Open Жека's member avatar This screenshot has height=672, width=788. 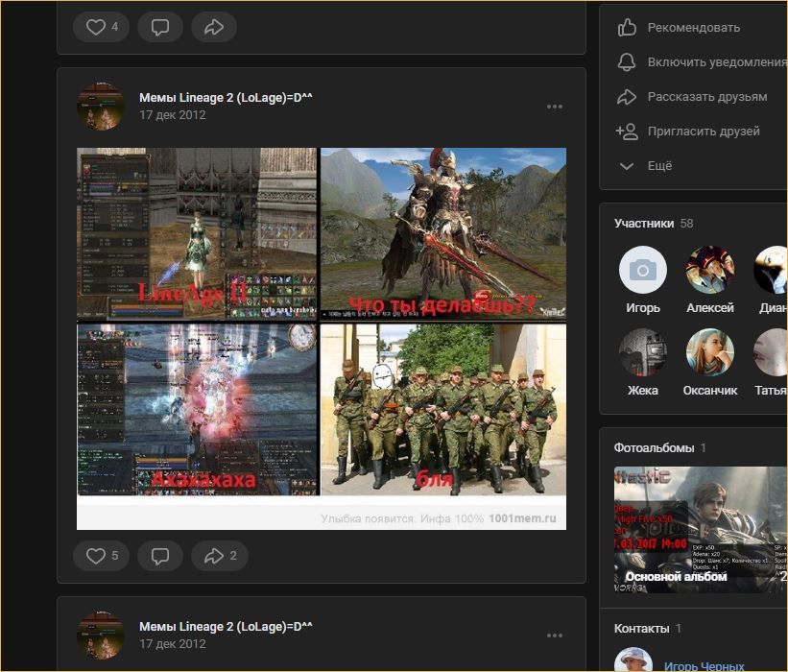(643, 352)
